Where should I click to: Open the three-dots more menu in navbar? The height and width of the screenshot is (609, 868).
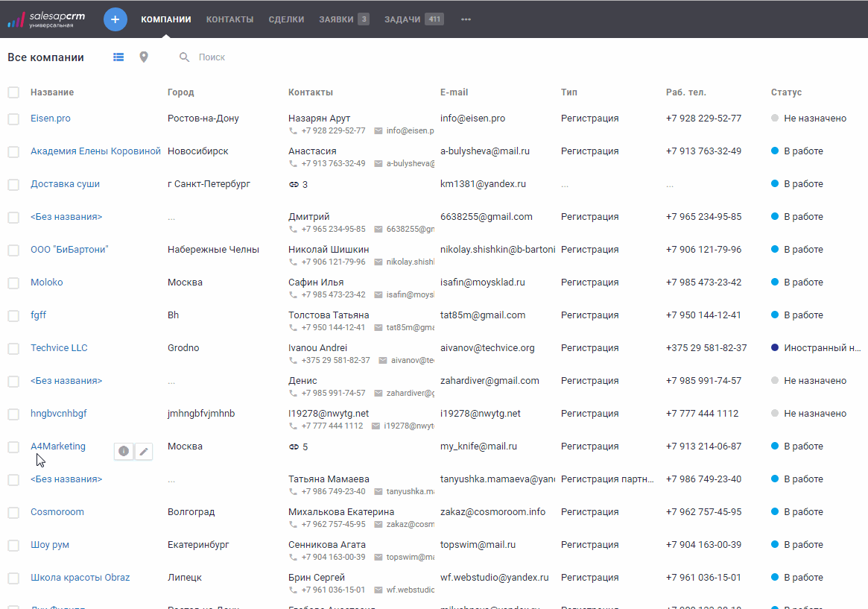pyautogui.click(x=466, y=19)
